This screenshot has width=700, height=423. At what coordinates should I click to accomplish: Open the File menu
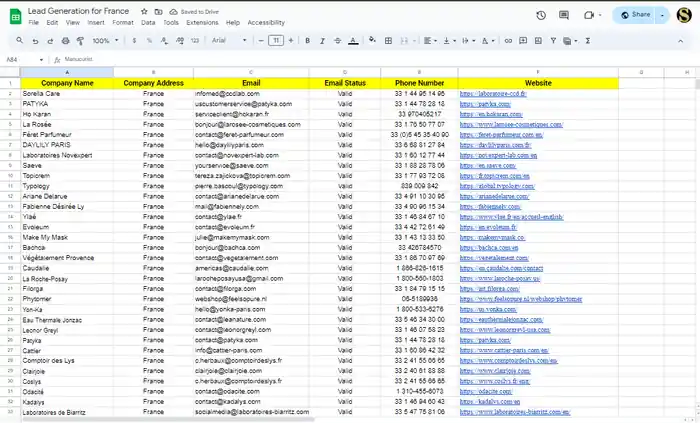pyautogui.click(x=33, y=22)
